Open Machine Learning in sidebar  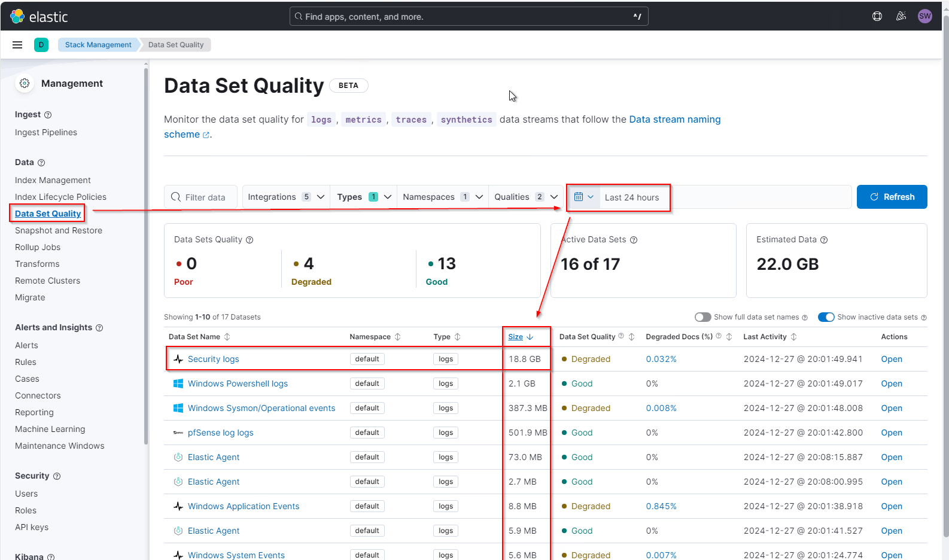point(50,429)
